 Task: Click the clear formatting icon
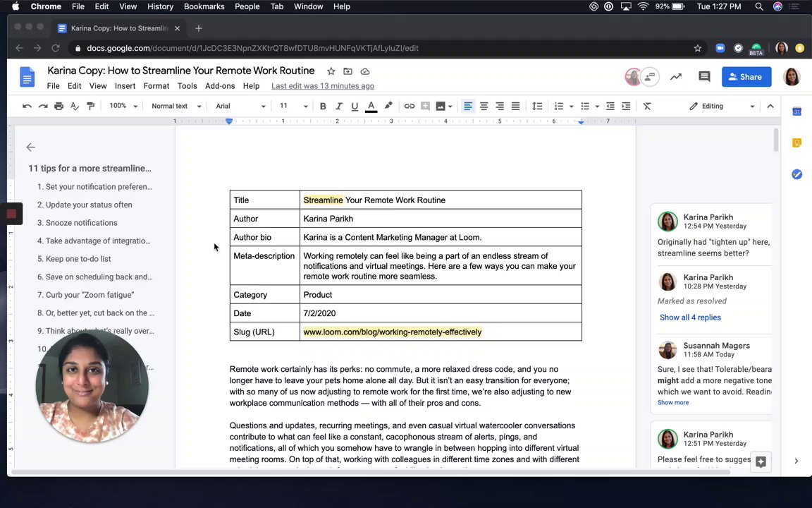(x=647, y=106)
